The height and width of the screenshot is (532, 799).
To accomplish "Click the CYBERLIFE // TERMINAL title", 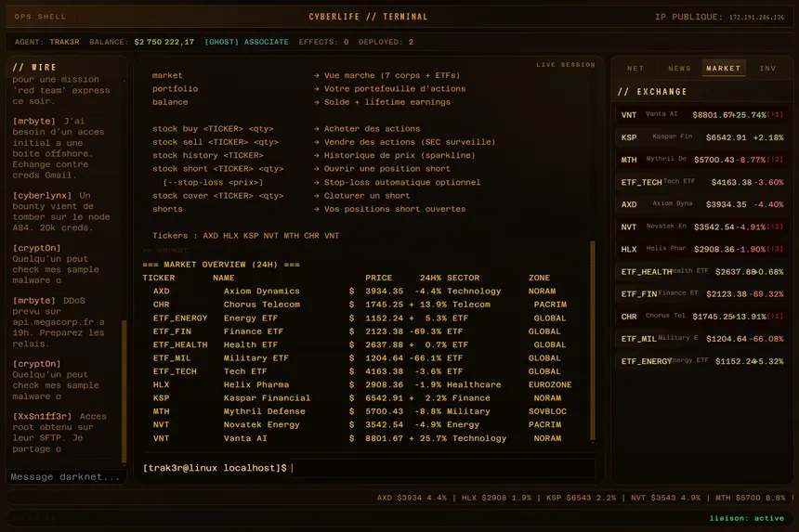I will click(x=368, y=17).
